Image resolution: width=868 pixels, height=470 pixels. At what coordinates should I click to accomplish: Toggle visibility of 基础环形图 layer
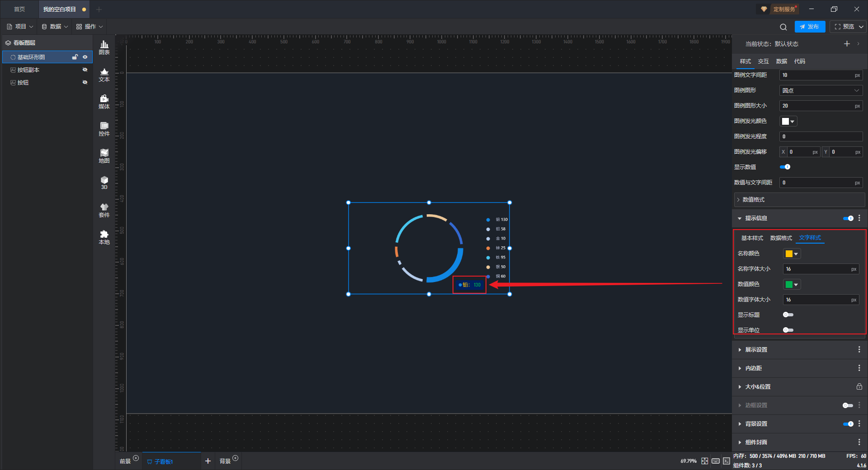(x=85, y=57)
